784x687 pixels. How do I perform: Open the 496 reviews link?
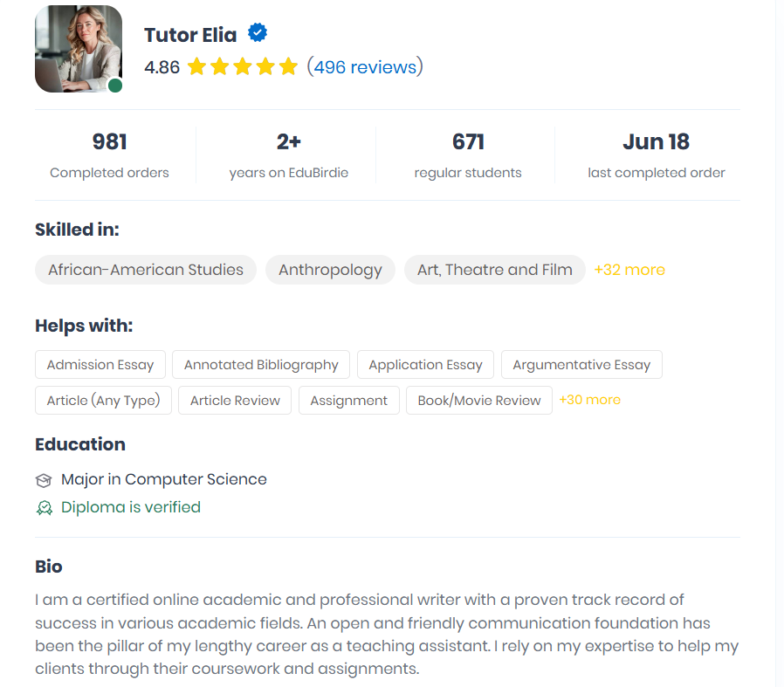(365, 67)
